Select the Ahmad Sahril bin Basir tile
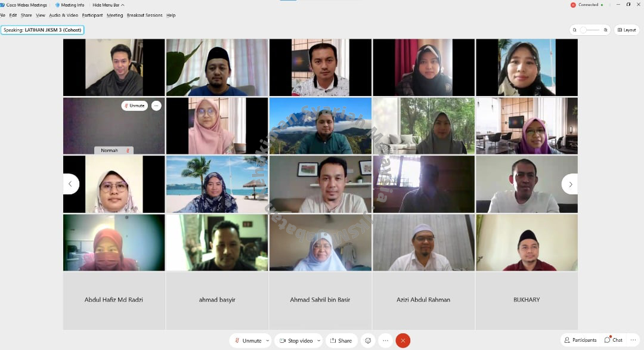 coord(320,301)
